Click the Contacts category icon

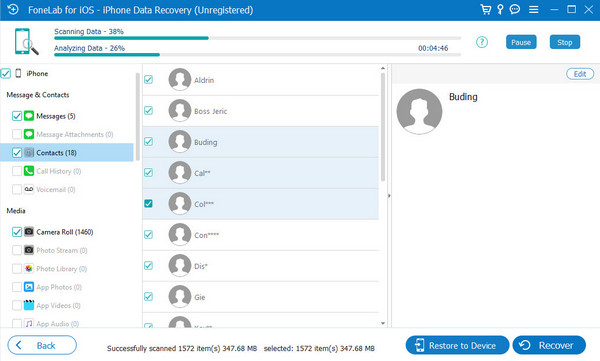(x=29, y=152)
